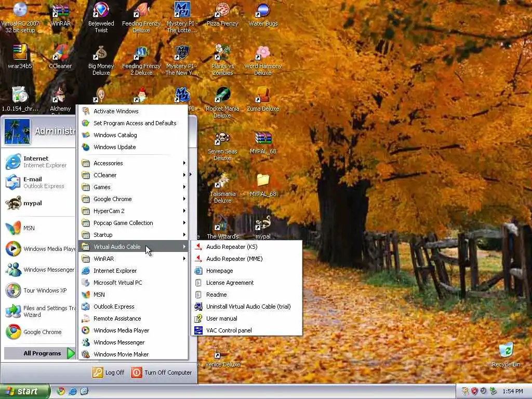Viewport: 532px width, 399px height.
Task: Select Plants vs Zombies desktop shortcut
Action: (x=222, y=60)
